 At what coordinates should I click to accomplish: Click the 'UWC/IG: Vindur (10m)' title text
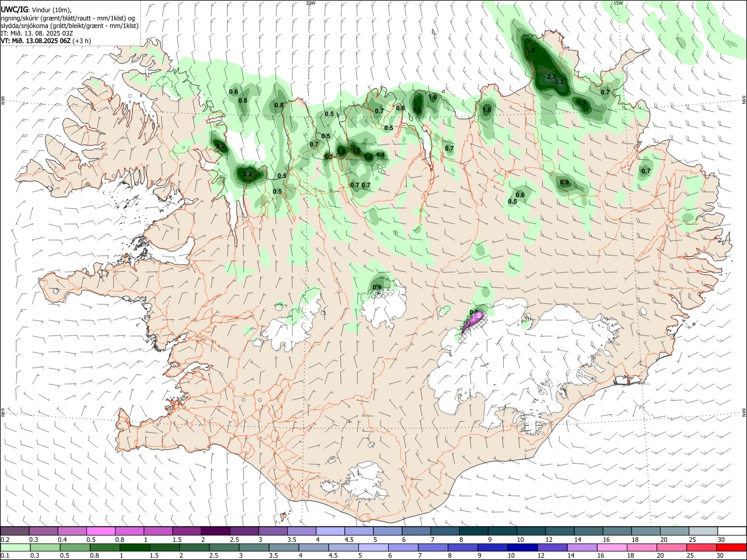point(36,9)
